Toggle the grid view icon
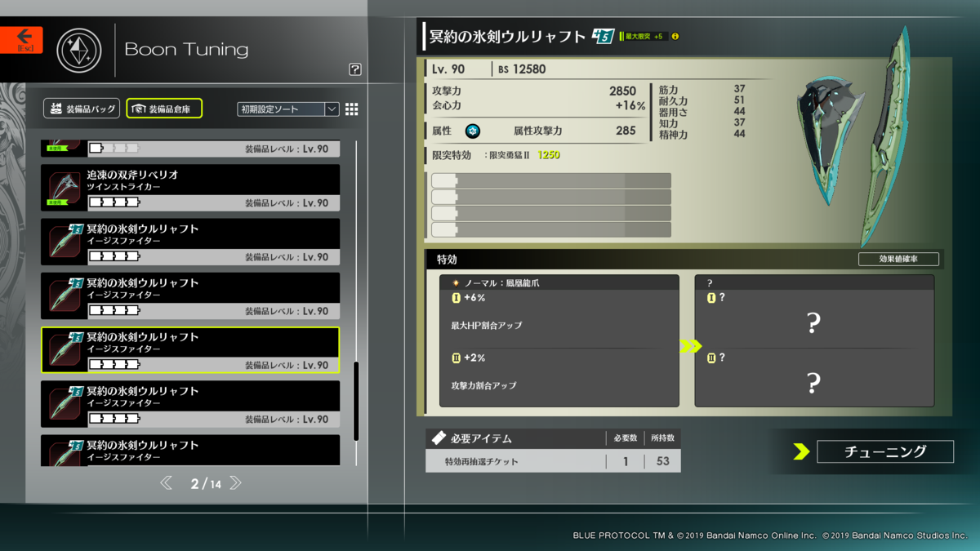Viewport: 980px width, 551px height. tap(352, 109)
